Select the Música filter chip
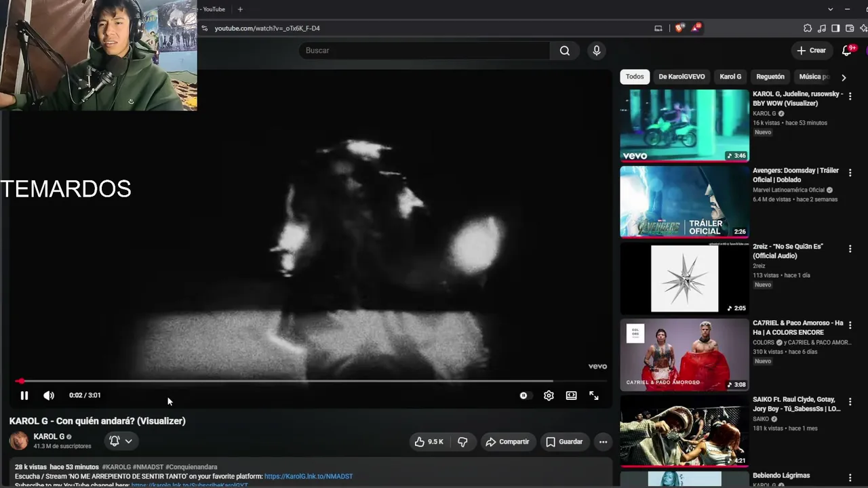The height and width of the screenshot is (488, 868). tap(814, 77)
